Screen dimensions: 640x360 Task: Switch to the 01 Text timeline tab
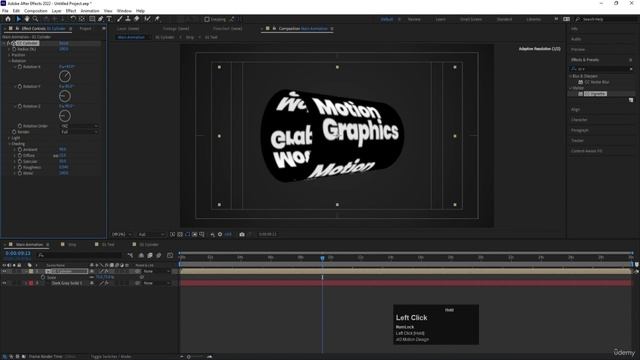coord(108,244)
